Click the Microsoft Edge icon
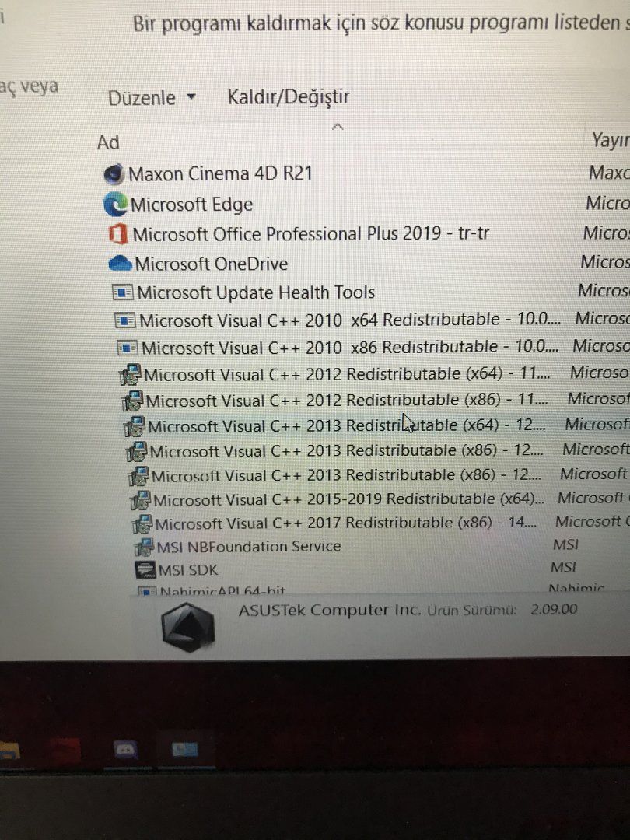630x840 pixels. pos(115,205)
